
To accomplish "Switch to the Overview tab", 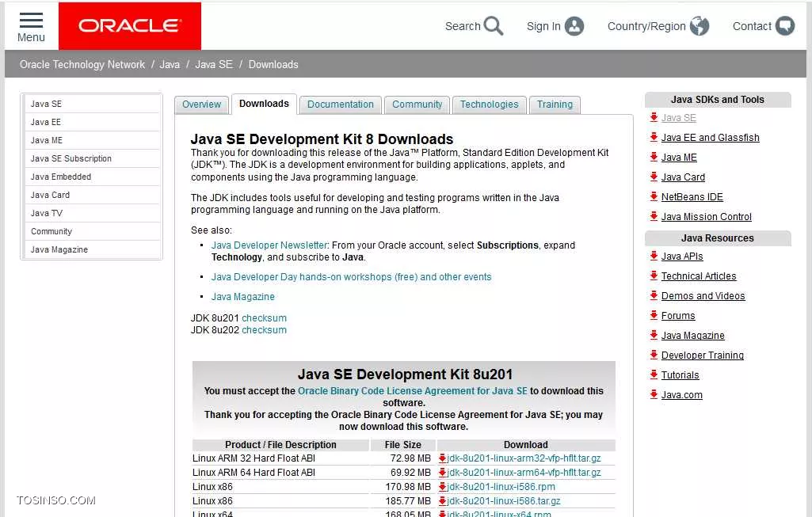I will point(201,105).
